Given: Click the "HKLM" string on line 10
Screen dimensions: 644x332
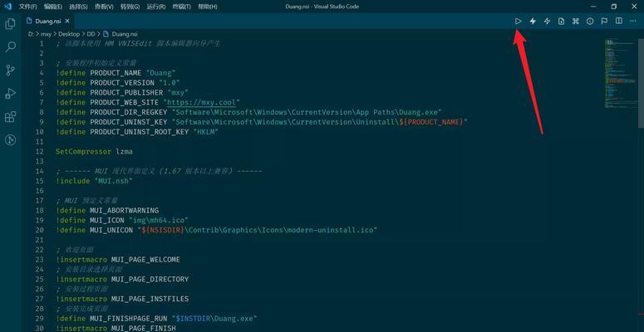Looking at the screenshot, I should click(x=205, y=132).
